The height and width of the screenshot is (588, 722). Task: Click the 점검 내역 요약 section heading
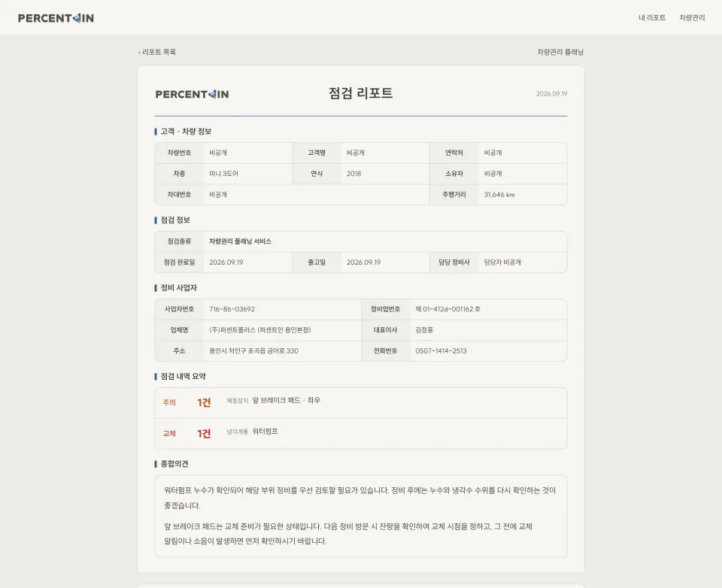point(183,376)
